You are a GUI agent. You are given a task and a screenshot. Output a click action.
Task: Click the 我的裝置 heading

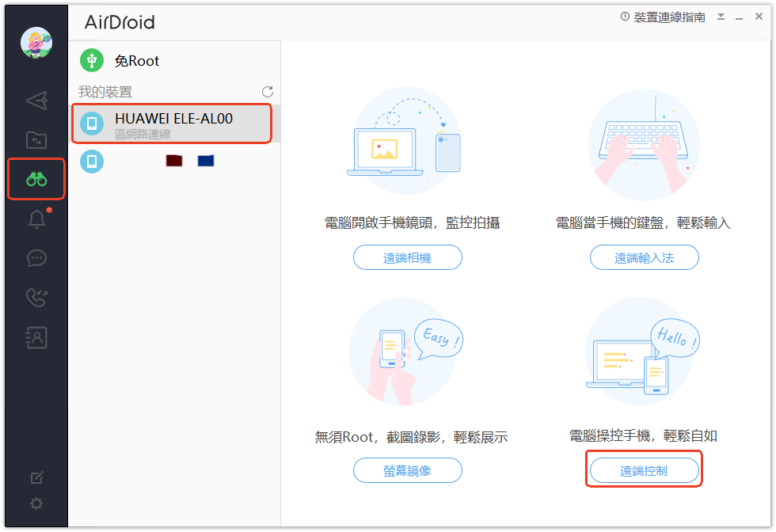point(105,92)
